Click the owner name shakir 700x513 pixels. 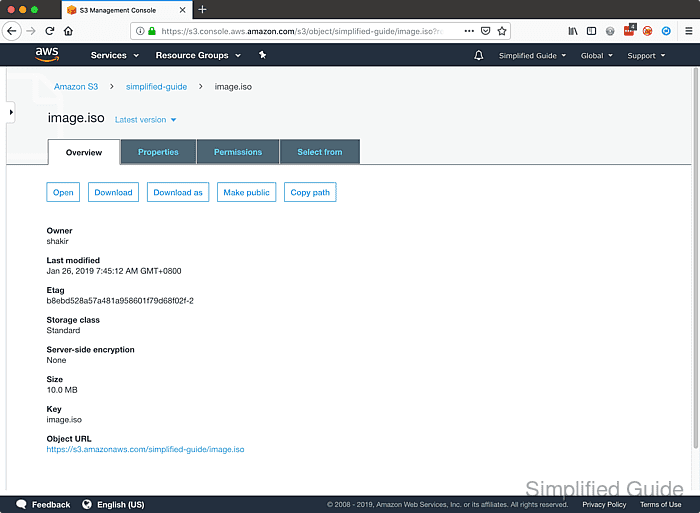58,241
